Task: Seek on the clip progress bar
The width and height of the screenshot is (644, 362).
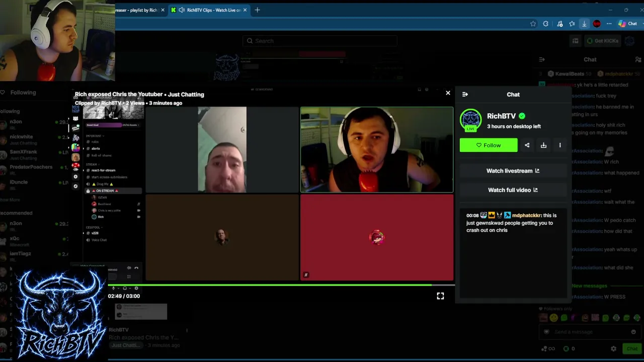Action: tap(282, 285)
